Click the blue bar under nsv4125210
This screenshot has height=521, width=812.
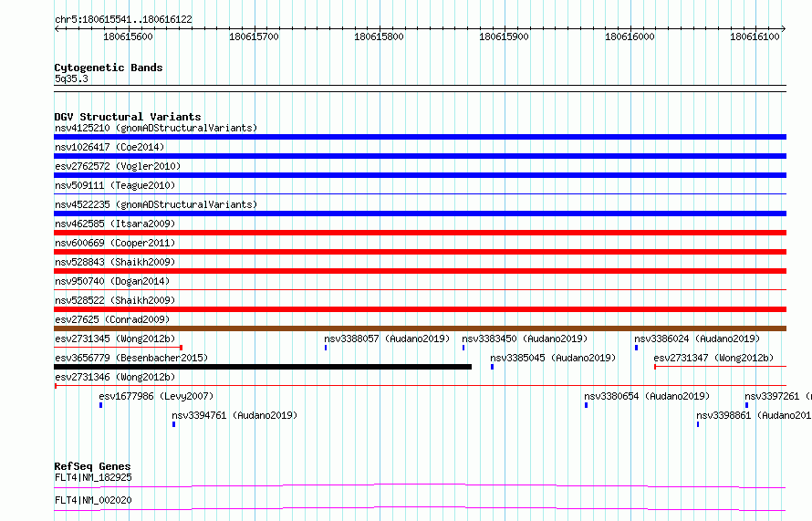(420, 137)
